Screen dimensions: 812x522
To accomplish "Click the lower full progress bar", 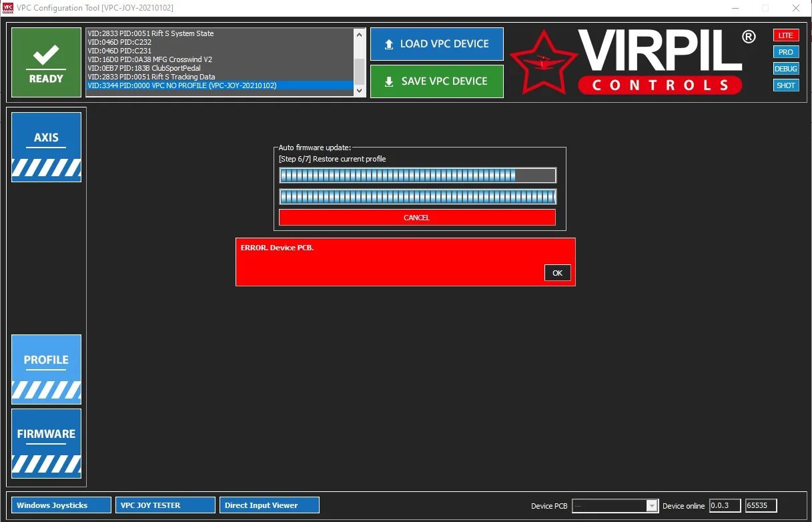I will coord(418,197).
